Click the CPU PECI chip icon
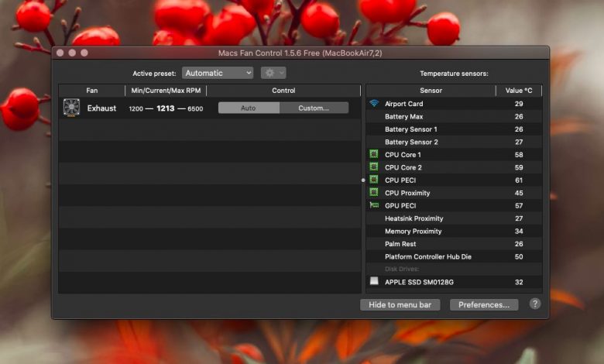The width and height of the screenshot is (604, 364). pos(374,180)
